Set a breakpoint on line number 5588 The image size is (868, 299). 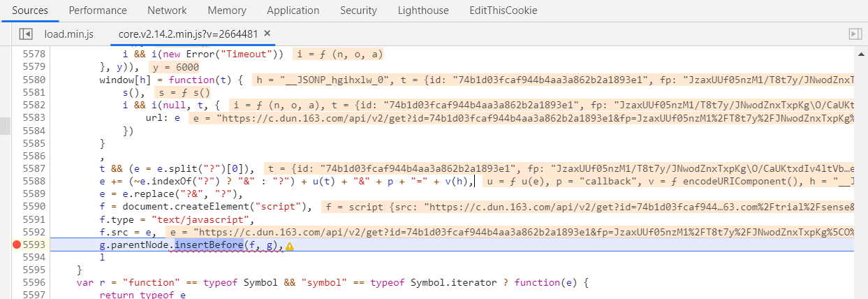coord(34,181)
